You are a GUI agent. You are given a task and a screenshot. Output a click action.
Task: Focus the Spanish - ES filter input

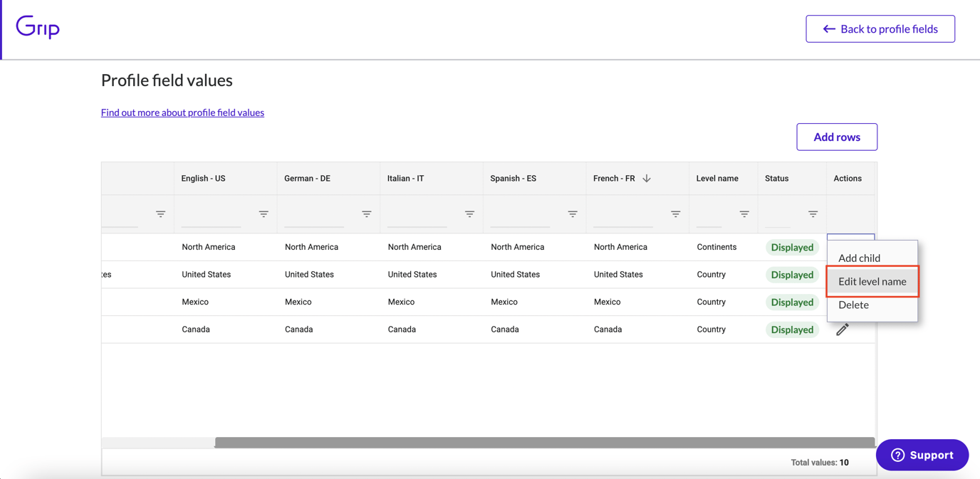click(x=520, y=216)
